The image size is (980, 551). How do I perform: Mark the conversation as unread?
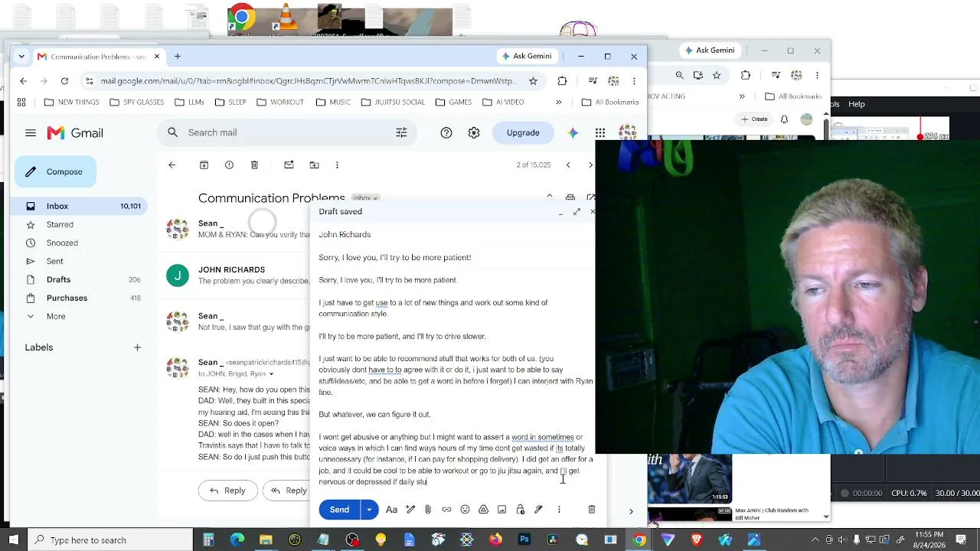tap(289, 165)
